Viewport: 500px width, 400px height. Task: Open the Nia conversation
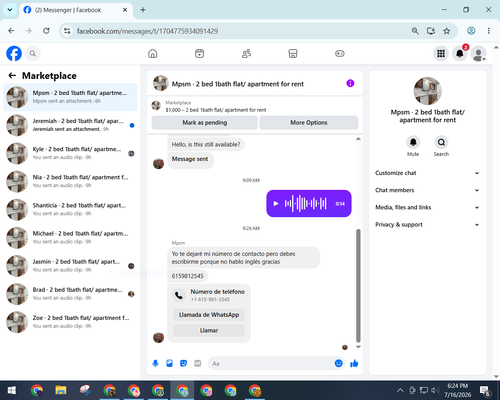(x=70, y=181)
